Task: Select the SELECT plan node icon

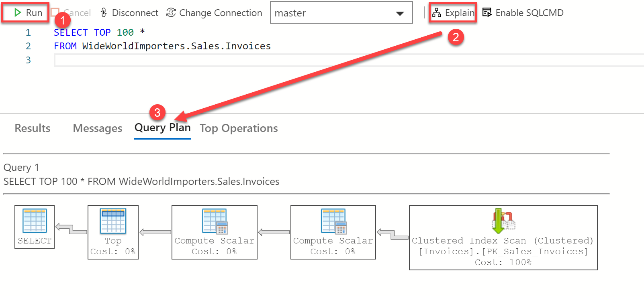Action: (35, 221)
